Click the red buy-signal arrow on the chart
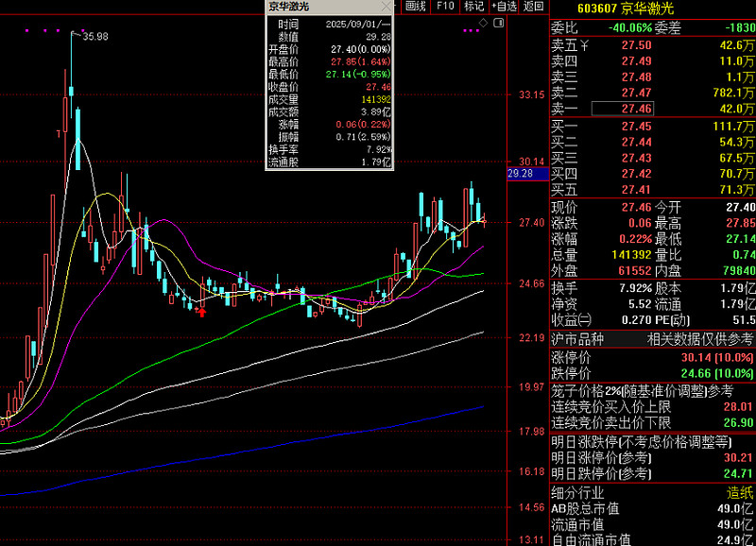 coord(202,313)
